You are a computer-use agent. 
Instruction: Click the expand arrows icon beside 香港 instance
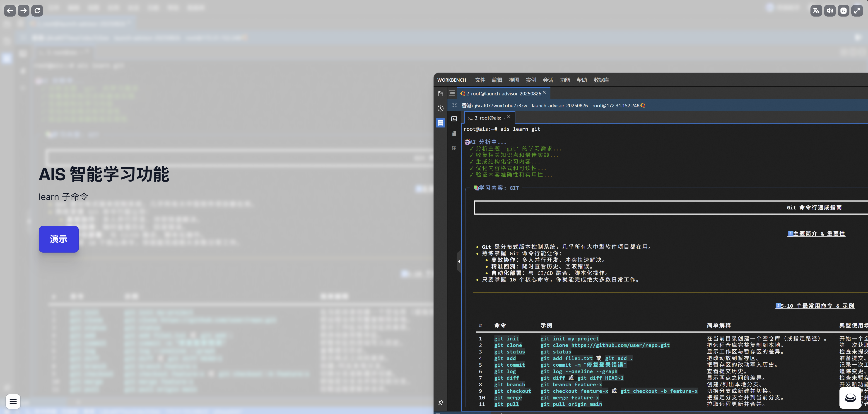click(454, 105)
